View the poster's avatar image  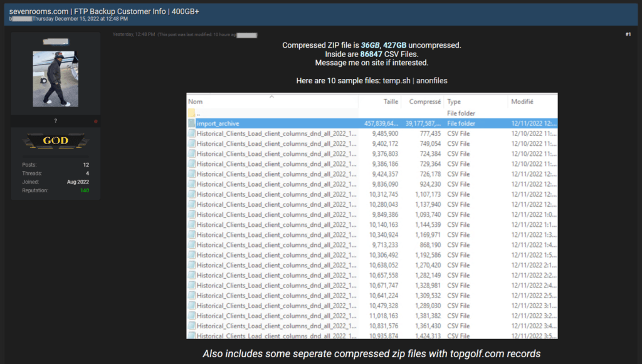click(56, 79)
